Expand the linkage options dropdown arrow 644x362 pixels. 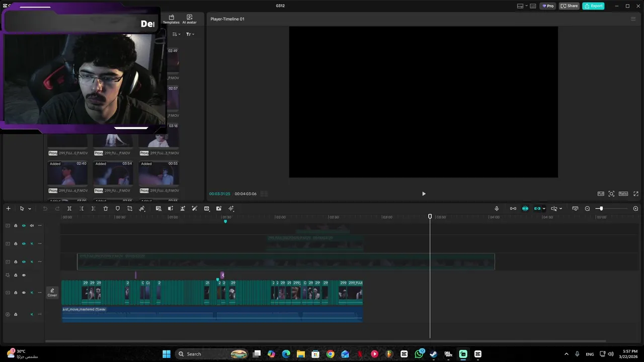click(544, 209)
